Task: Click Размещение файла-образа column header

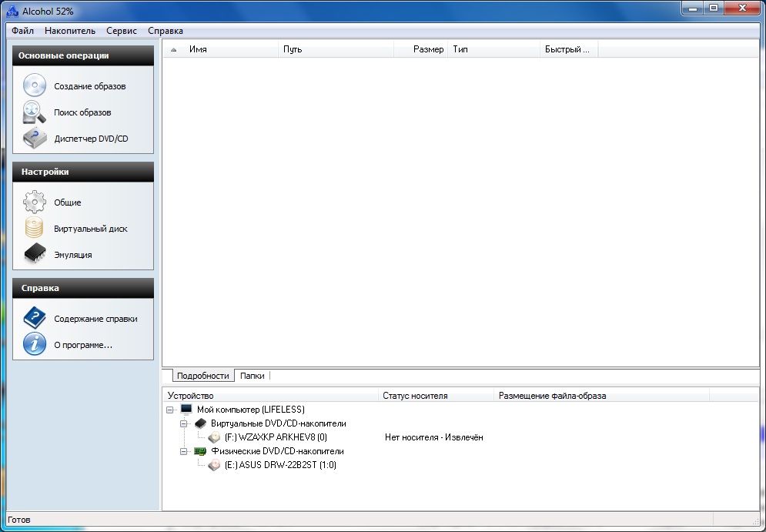Action: pyautogui.click(x=601, y=396)
